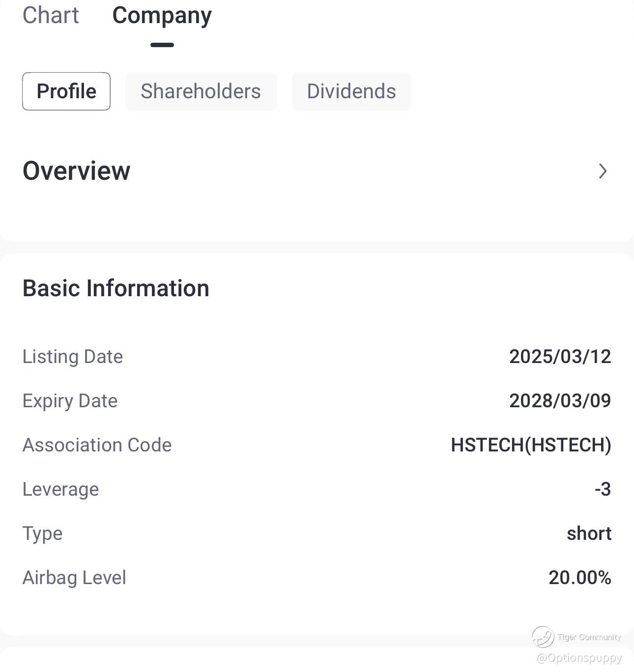The width and height of the screenshot is (634, 672).
Task: Tap the Listing Date value 2025/03/12
Action: tap(560, 357)
